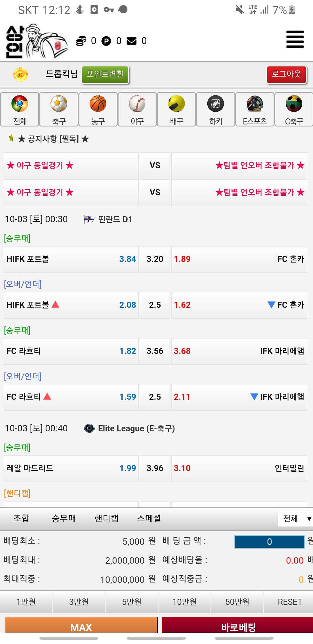Select the basketball 농구 category
This screenshot has height=644, width=313.
98,109
